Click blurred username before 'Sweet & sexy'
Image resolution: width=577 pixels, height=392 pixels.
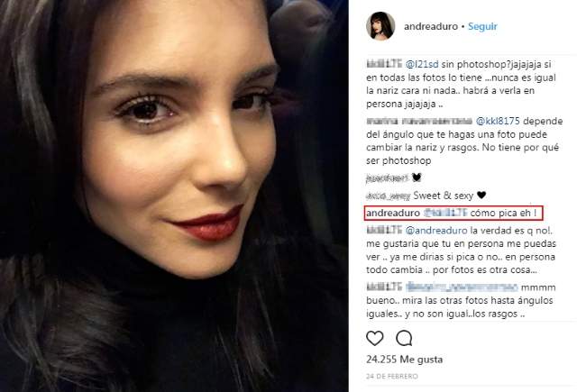click(388, 196)
